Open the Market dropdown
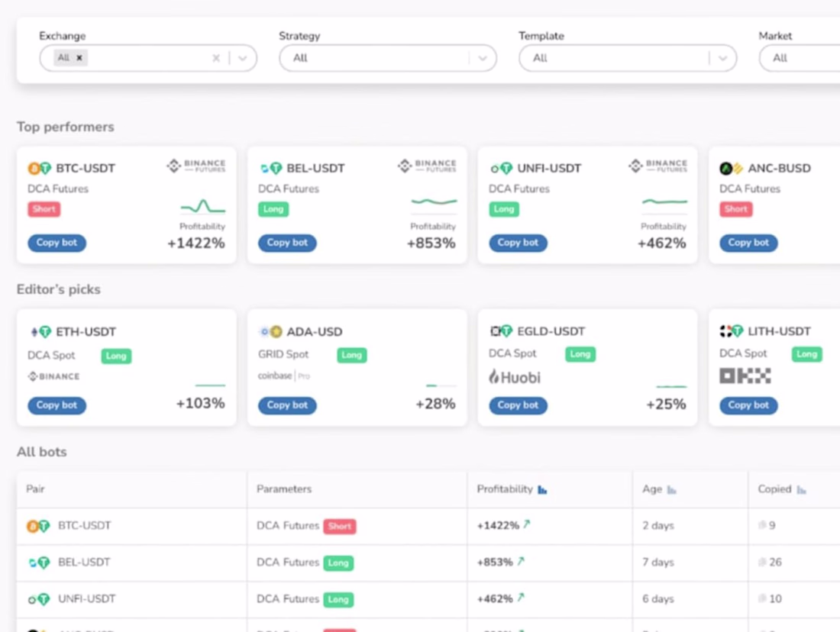This screenshot has width=840, height=632. (800, 58)
